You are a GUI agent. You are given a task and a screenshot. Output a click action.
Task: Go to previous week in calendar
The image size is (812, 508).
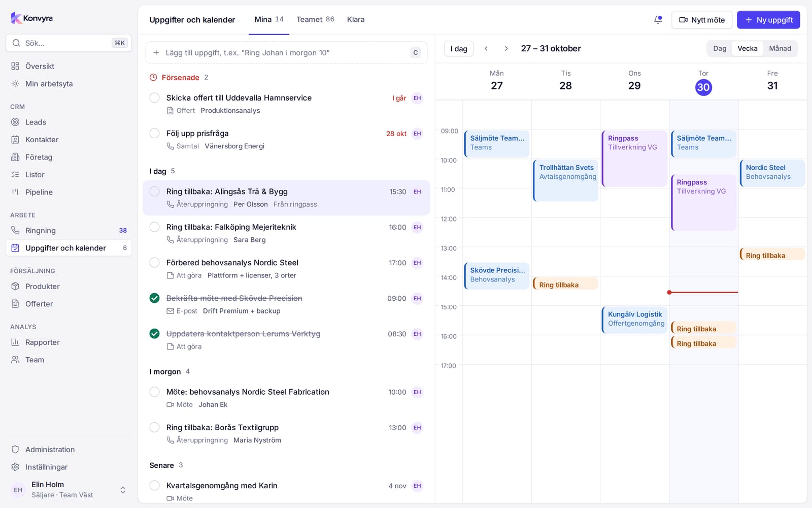click(486, 49)
